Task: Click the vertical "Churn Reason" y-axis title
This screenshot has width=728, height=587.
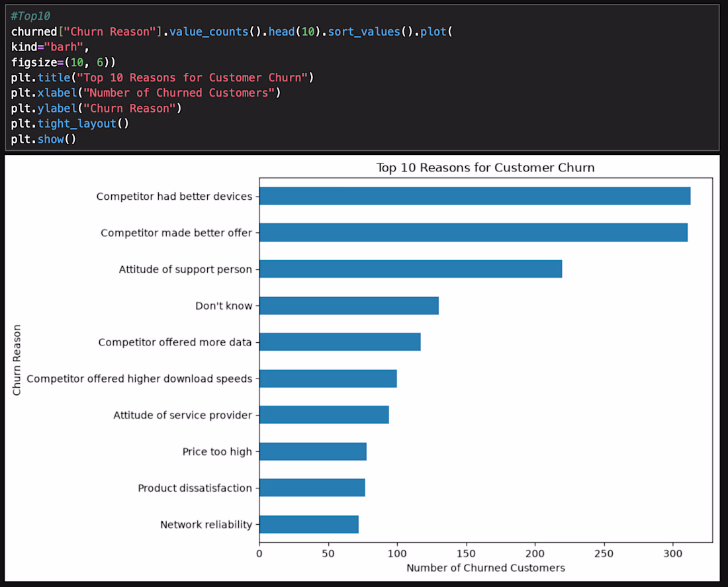Action: [17, 360]
